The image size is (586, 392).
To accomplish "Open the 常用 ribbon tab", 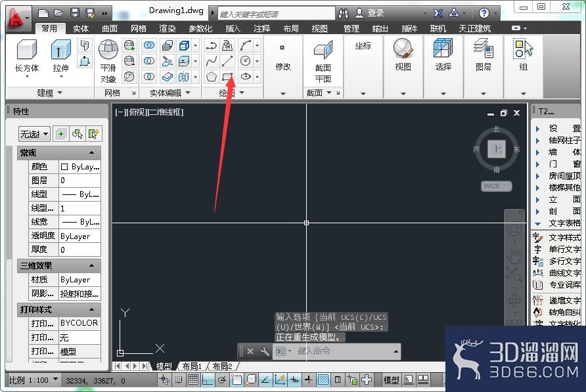I will point(49,28).
